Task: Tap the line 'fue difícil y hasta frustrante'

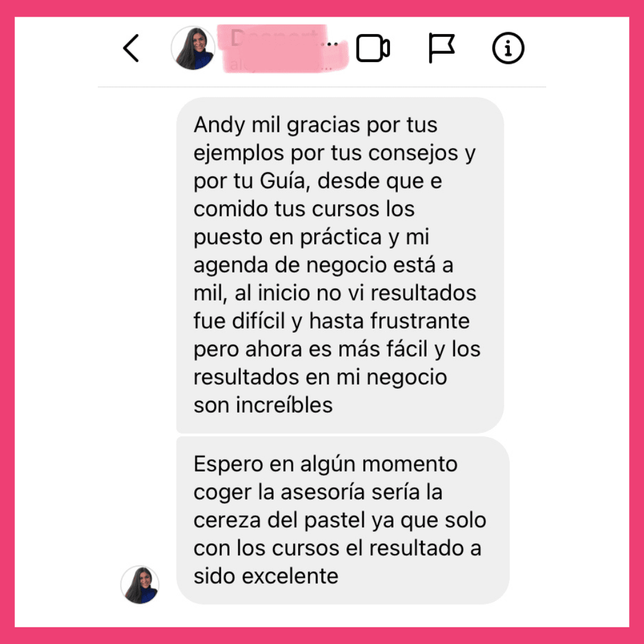Action: (x=332, y=321)
